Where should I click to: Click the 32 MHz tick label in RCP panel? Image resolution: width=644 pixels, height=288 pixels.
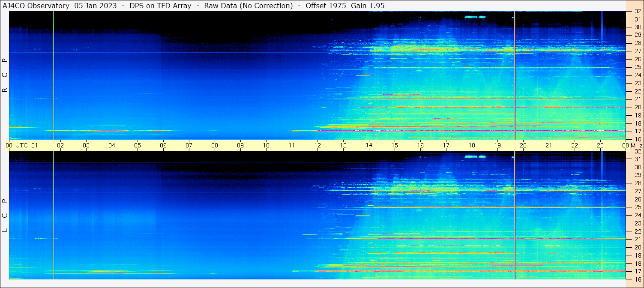click(x=638, y=12)
